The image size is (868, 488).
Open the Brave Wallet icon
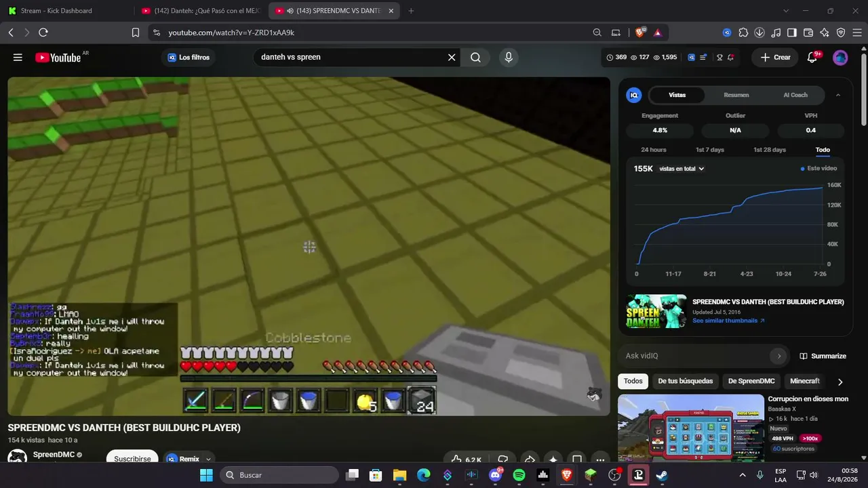tap(808, 33)
